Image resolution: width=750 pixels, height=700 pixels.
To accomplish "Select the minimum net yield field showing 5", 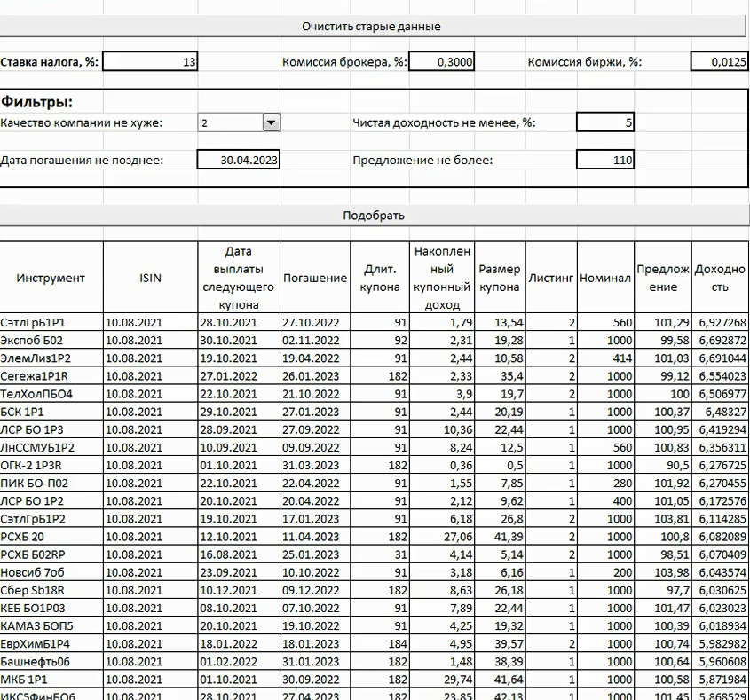I will click(605, 122).
